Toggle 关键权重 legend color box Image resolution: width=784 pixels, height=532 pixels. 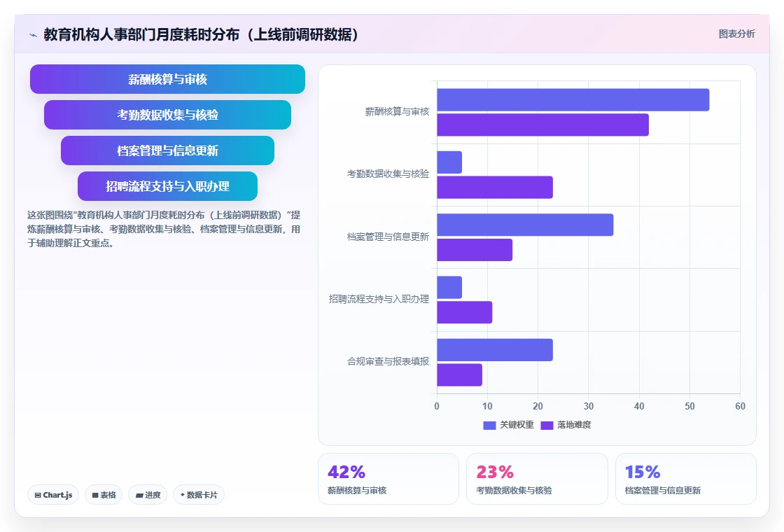pyautogui.click(x=489, y=425)
